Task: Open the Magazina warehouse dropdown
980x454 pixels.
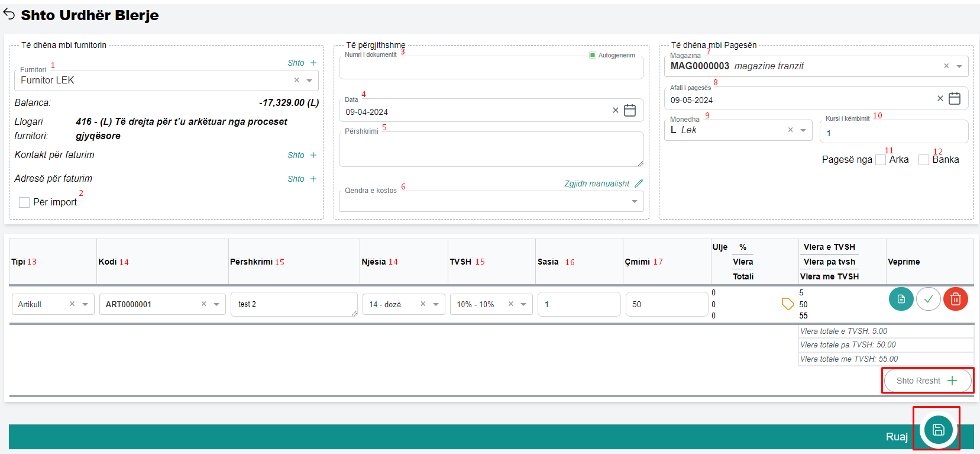Action: point(959,66)
